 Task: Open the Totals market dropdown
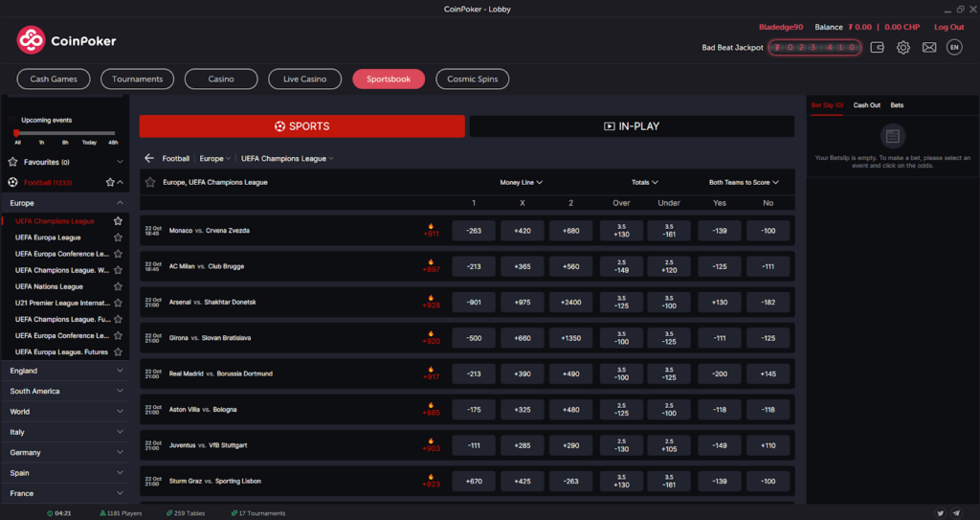coord(645,182)
